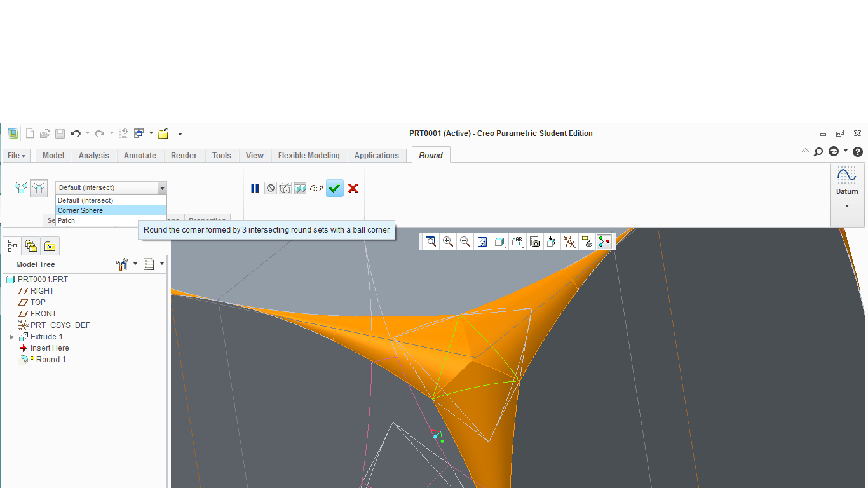Select Insert Here marker in tree
Screen dimensions: 868x488
coord(50,348)
